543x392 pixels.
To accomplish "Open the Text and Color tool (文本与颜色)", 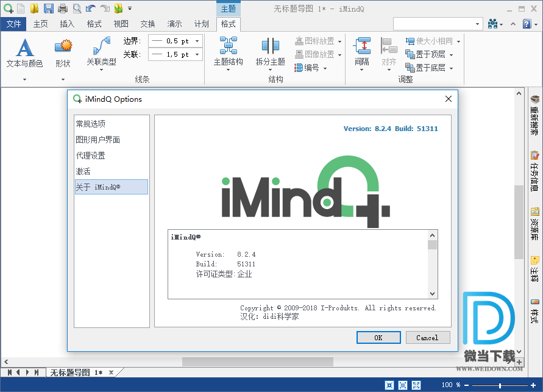I will (24, 52).
